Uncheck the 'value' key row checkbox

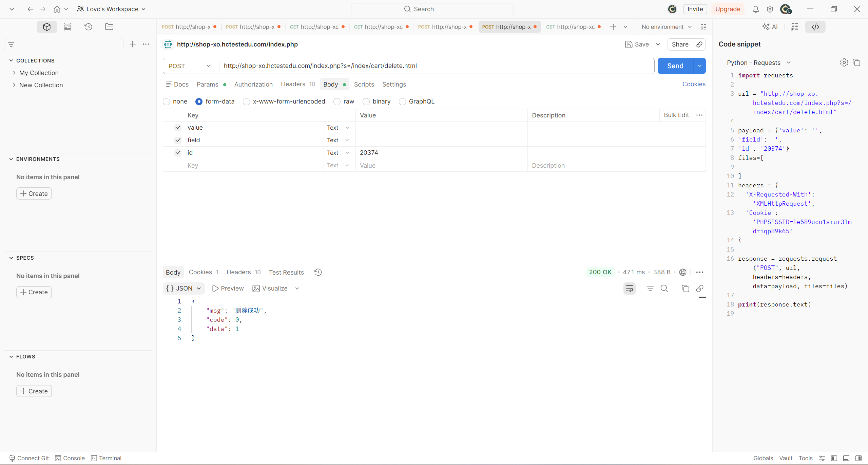178,128
